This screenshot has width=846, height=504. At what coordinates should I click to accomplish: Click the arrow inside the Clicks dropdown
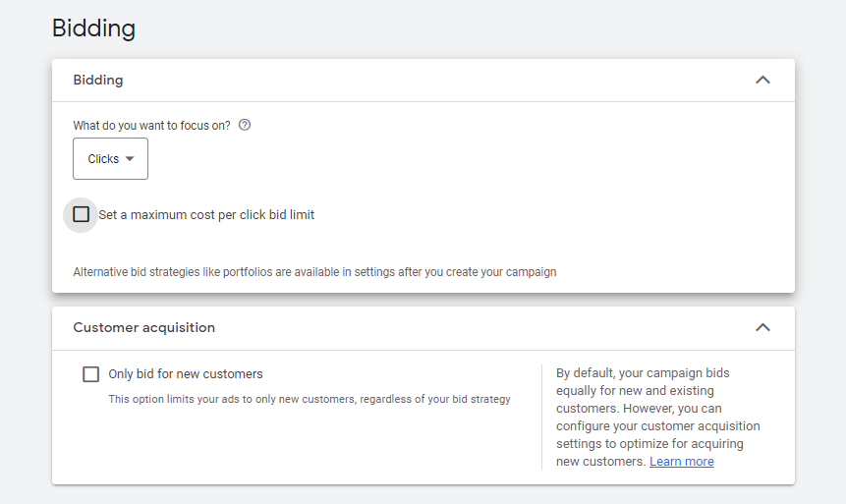click(130, 159)
